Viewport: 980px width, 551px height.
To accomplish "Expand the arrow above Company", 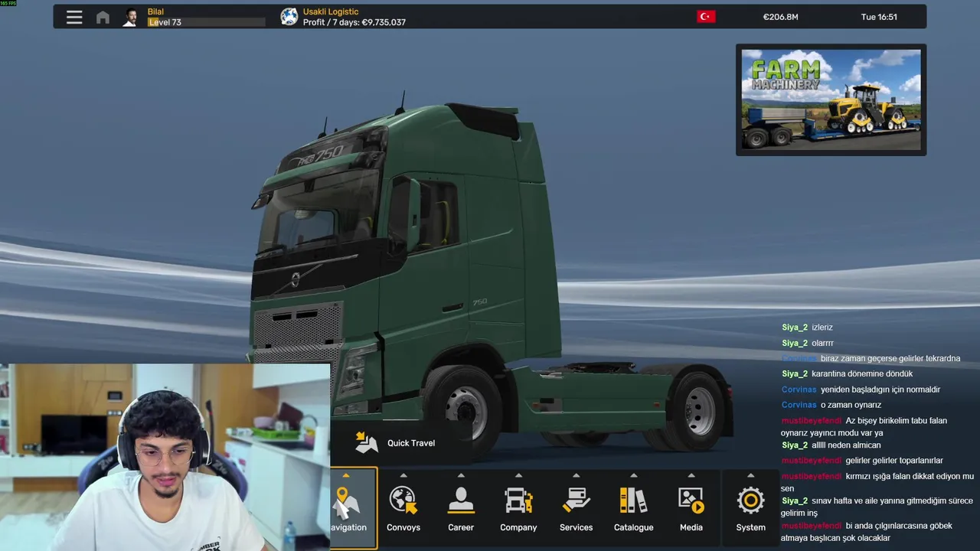I will (x=518, y=475).
